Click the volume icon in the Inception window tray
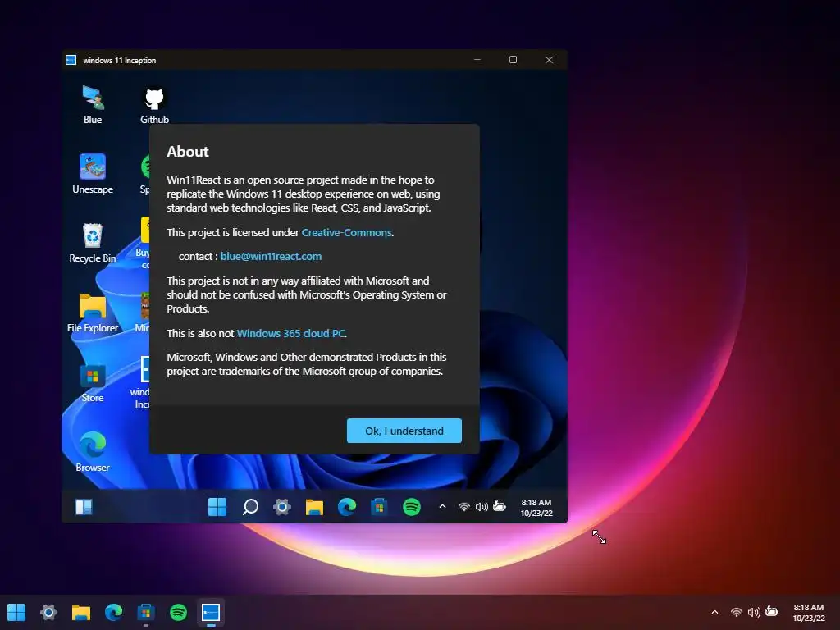 [x=482, y=507]
